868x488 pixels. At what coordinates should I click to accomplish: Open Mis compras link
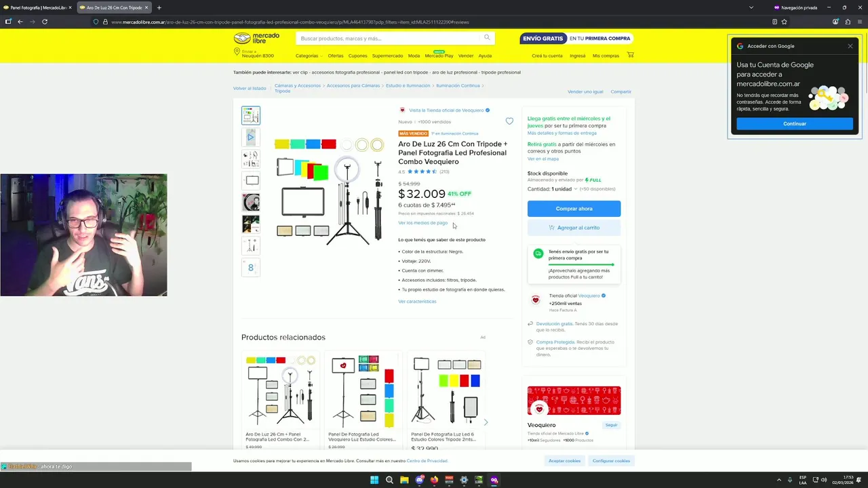coord(606,56)
